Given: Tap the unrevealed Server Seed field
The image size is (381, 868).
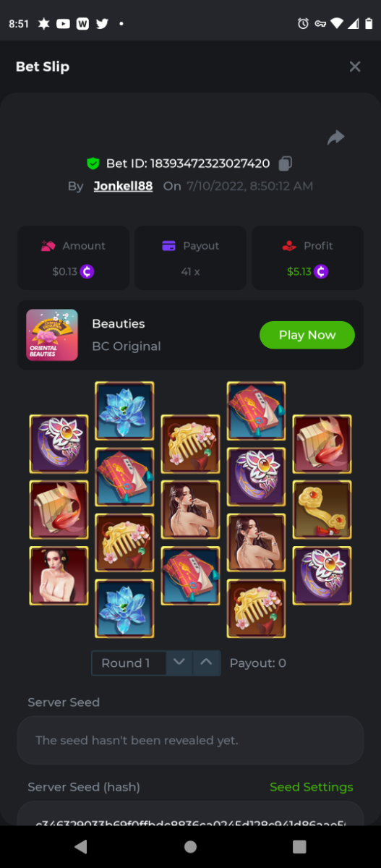Looking at the screenshot, I should [x=190, y=741].
